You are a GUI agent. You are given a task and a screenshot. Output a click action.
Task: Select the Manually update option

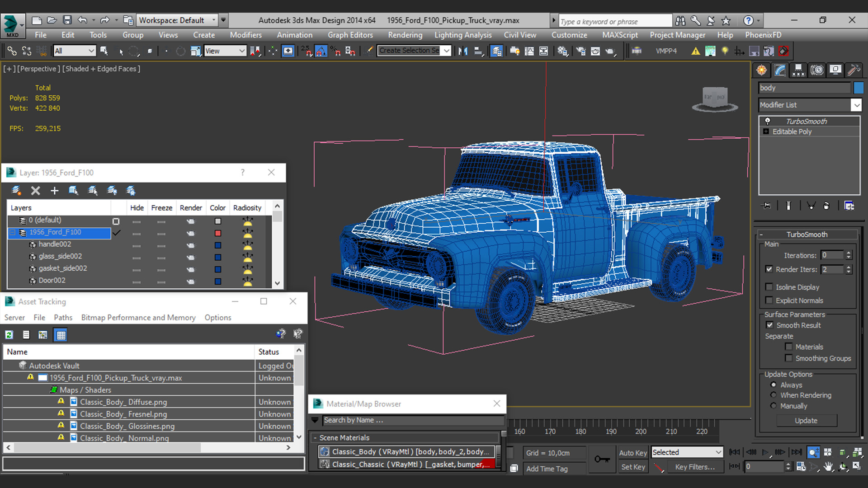click(774, 406)
